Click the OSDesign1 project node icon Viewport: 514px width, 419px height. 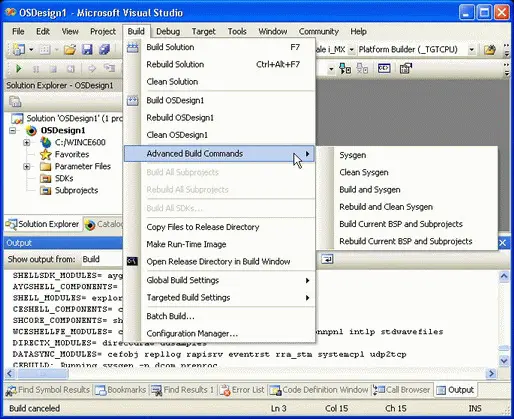[31, 130]
